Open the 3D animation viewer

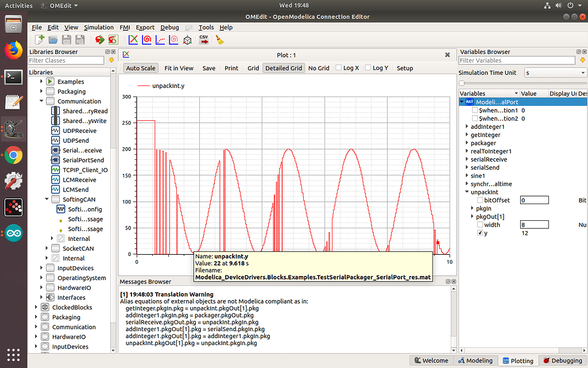(187, 39)
